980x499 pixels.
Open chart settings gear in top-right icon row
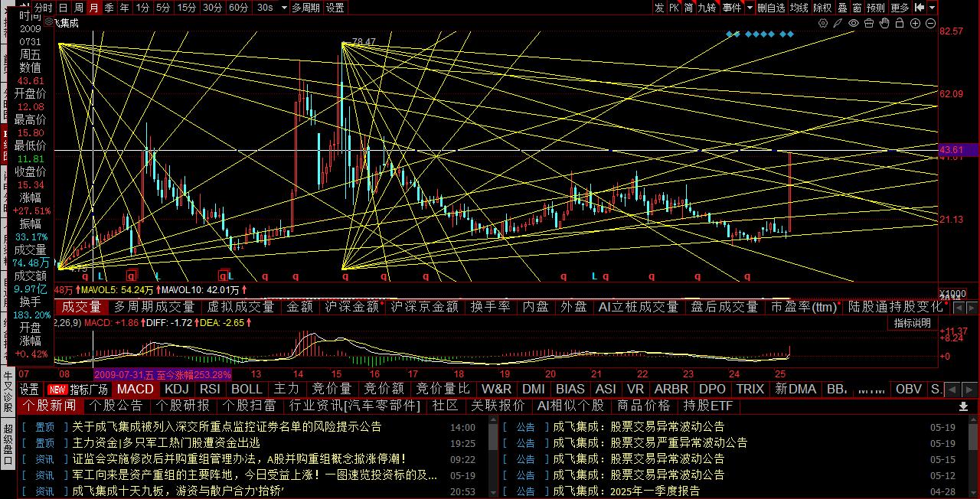coord(823,23)
